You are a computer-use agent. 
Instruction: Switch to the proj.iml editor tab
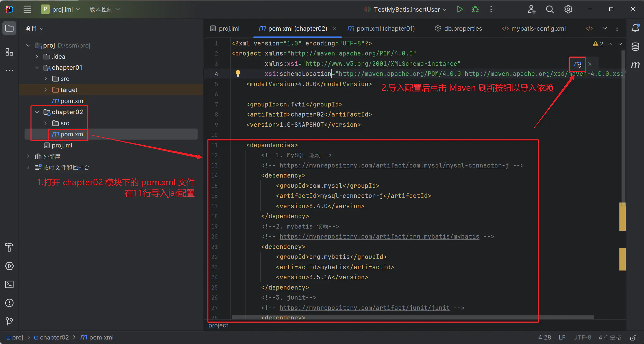click(225, 28)
